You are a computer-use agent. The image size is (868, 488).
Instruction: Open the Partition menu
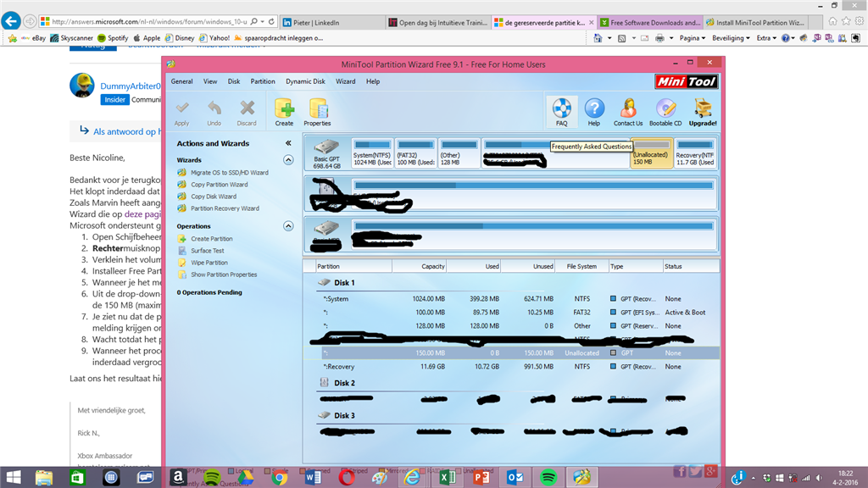(x=263, y=81)
